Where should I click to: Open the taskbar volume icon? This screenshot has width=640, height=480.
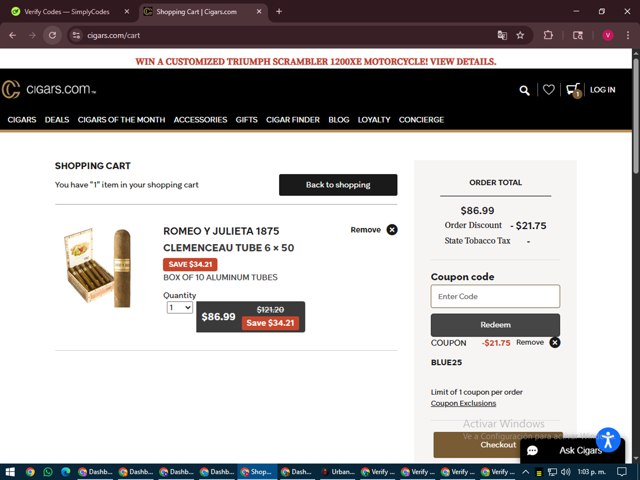pos(566,472)
